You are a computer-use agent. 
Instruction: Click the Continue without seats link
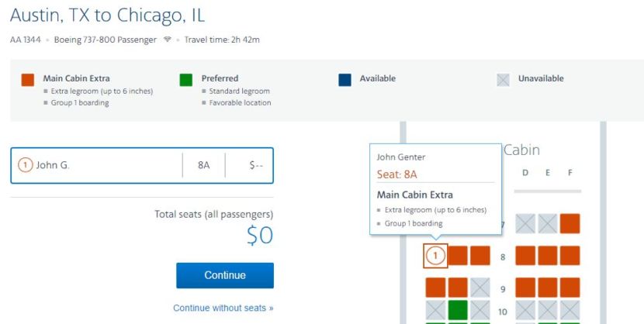[223, 308]
